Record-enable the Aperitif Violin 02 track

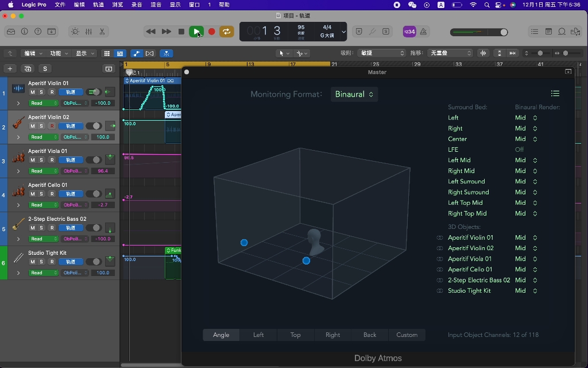(52, 126)
